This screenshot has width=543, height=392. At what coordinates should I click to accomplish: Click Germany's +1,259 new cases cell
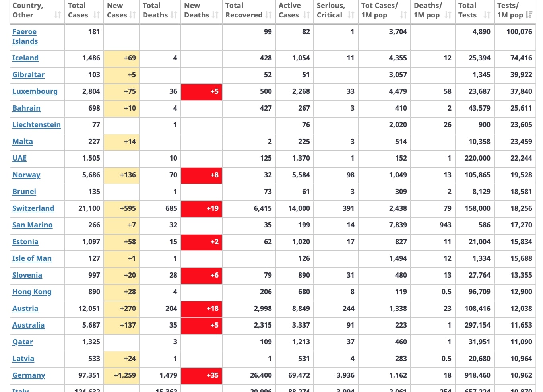[122, 375]
